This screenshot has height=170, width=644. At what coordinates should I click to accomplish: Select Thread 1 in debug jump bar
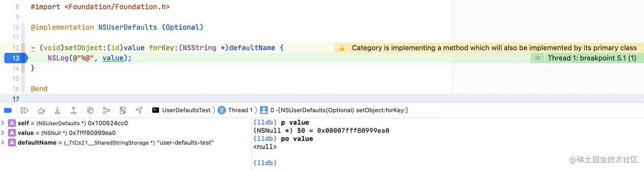click(x=240, y=110)
